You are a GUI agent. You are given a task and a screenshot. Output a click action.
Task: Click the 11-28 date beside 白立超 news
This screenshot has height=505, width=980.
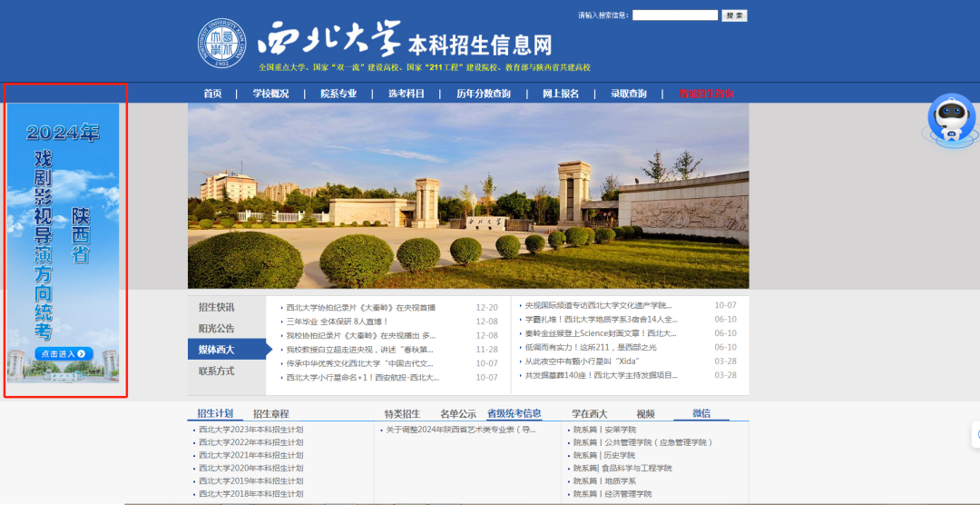pos(487,349)
